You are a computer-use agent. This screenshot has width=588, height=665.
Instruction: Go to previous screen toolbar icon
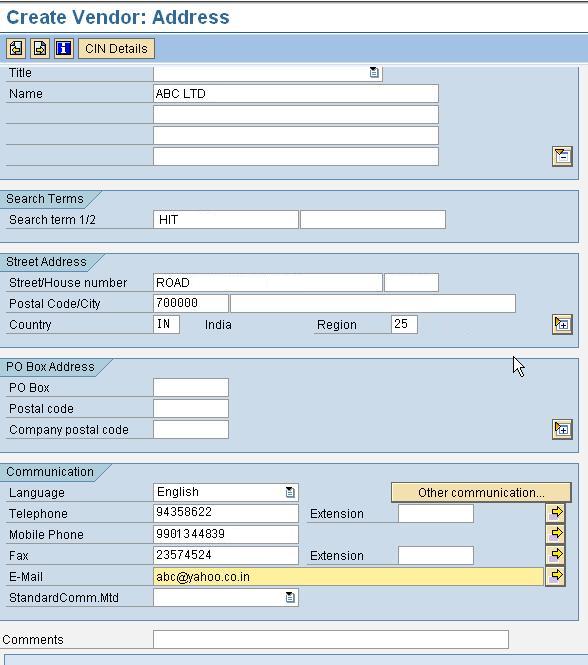click(16, 48)
